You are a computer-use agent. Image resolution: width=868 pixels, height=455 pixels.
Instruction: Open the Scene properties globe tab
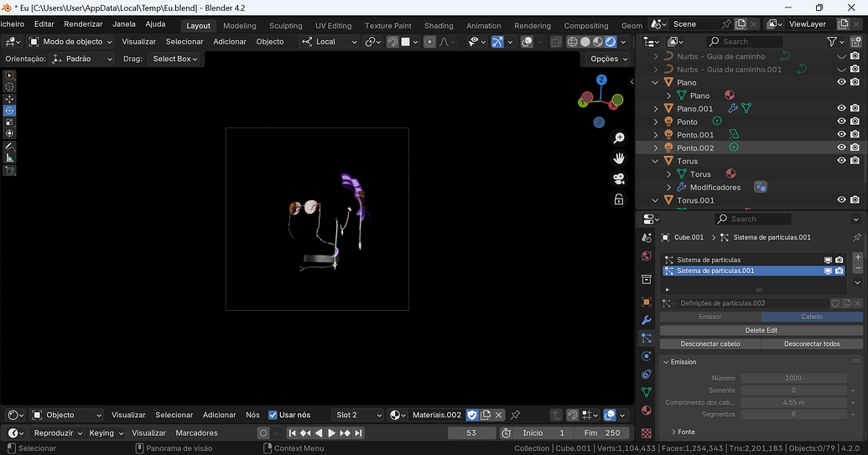coord(646,256)
